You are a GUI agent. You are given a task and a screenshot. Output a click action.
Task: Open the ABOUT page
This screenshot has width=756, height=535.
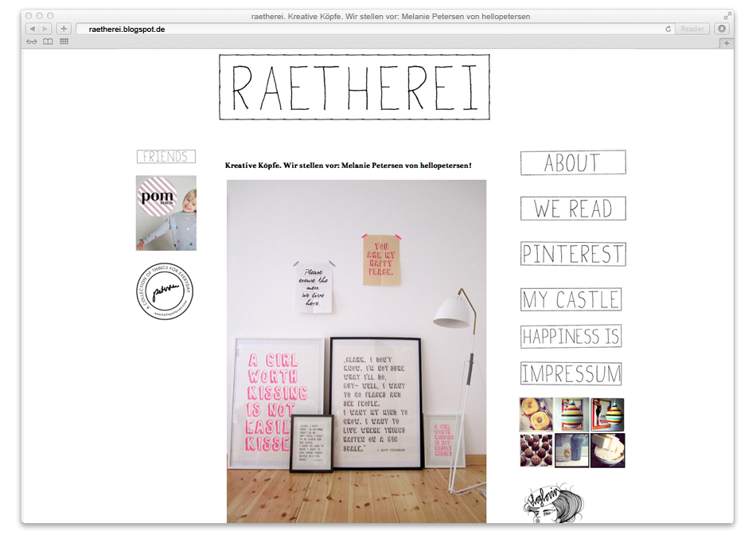click(573, 162)
